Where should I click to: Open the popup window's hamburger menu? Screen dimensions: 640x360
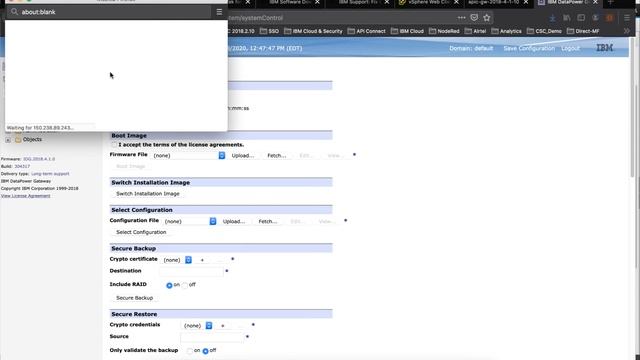click(x=219, y=12)
